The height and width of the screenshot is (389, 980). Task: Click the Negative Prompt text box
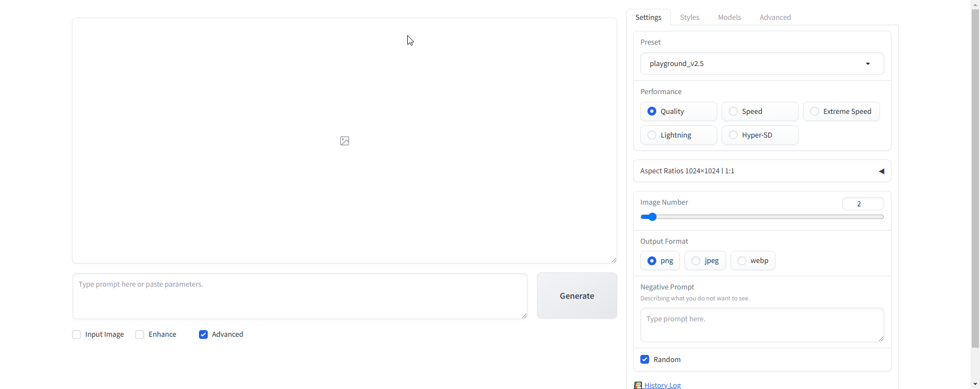point(762,325)
